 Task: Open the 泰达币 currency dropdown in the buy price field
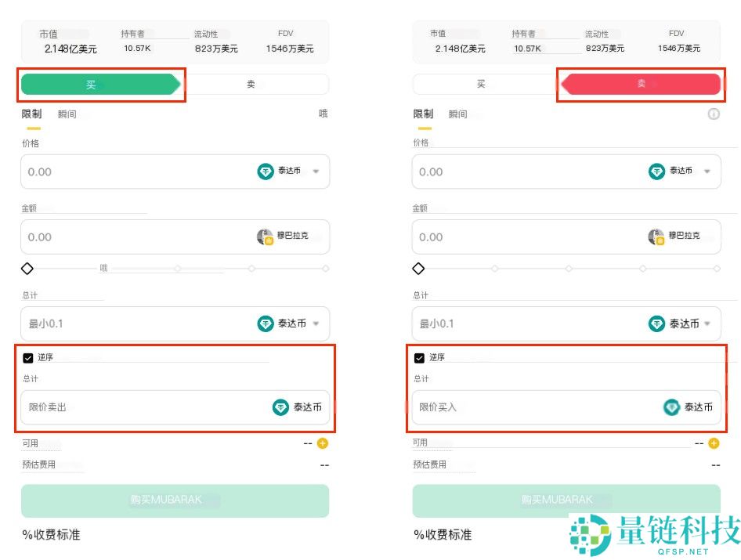pos(316,172)
